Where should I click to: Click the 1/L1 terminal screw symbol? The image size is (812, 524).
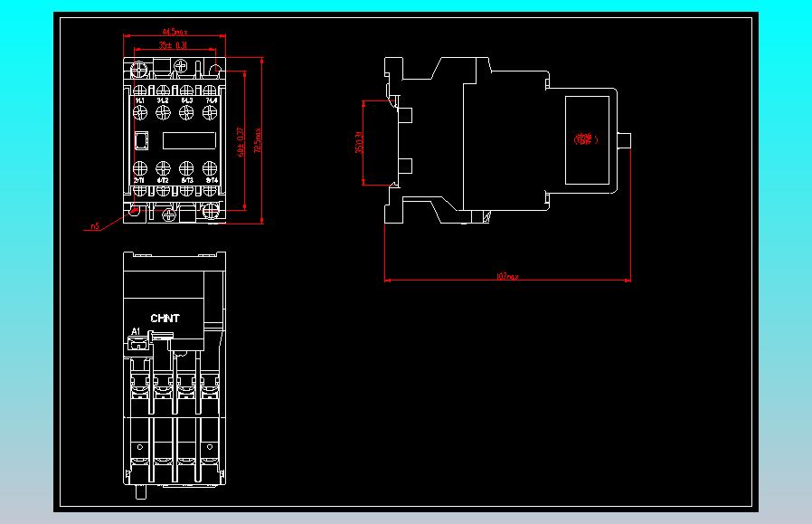point(140,112)
